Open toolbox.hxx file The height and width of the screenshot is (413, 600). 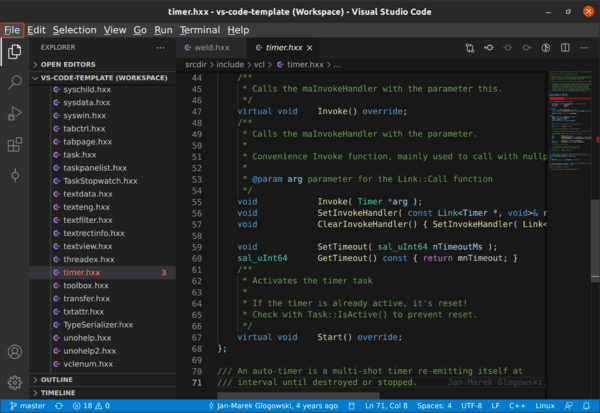click(103, 286)
